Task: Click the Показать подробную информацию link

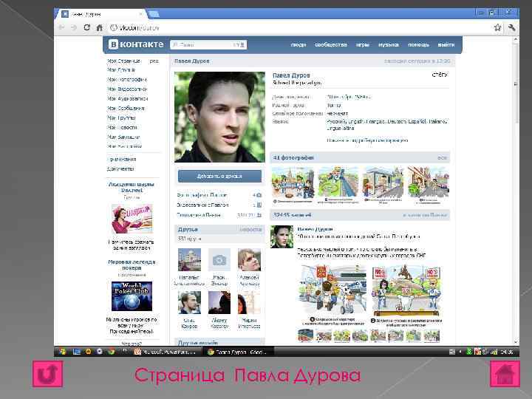Action: tap(367, 140)
